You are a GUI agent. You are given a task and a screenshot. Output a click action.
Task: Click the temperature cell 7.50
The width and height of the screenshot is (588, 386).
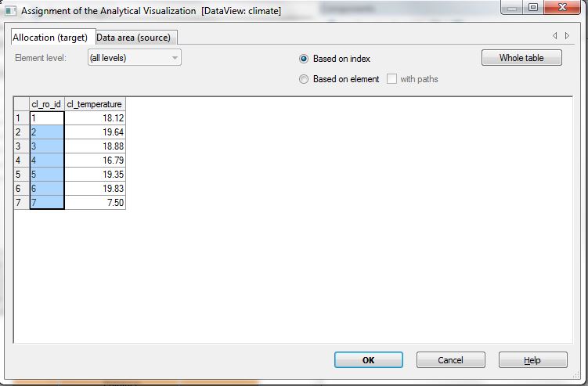(95, 203)
